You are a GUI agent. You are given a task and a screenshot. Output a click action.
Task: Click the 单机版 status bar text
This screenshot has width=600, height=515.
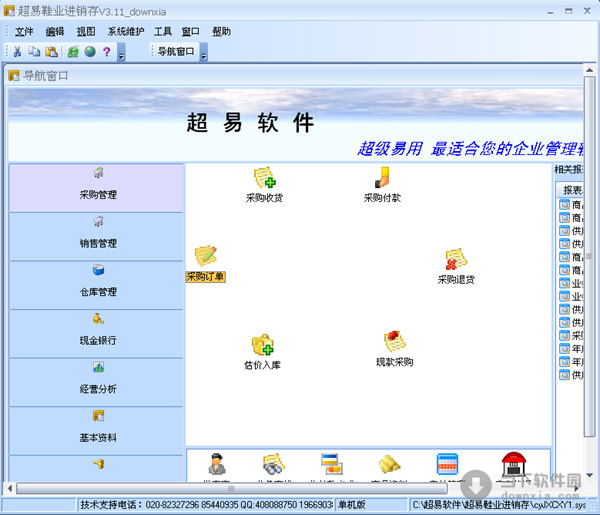coord(352,505)
